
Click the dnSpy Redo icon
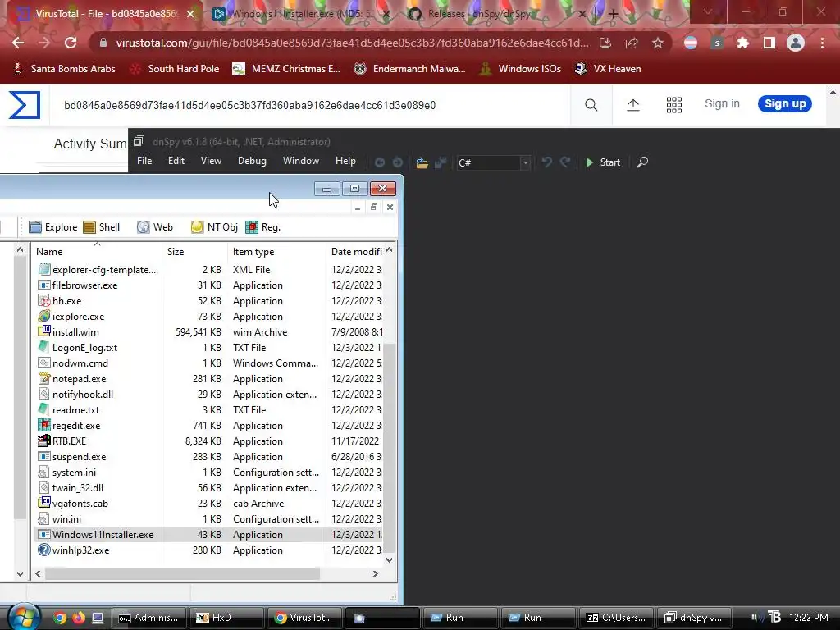click(x=565, y=162)
